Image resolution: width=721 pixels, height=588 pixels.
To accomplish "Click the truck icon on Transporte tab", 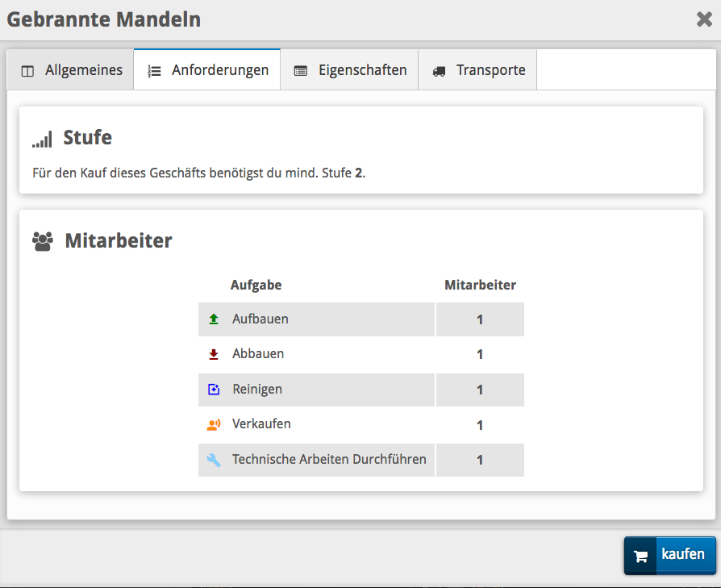I will pyautogui.click(x=439, y=71).
